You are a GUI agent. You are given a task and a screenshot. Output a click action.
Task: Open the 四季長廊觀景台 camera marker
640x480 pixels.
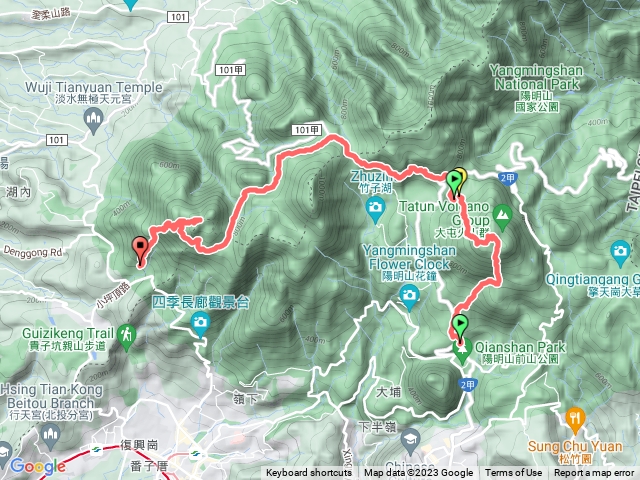click(200, 325)
